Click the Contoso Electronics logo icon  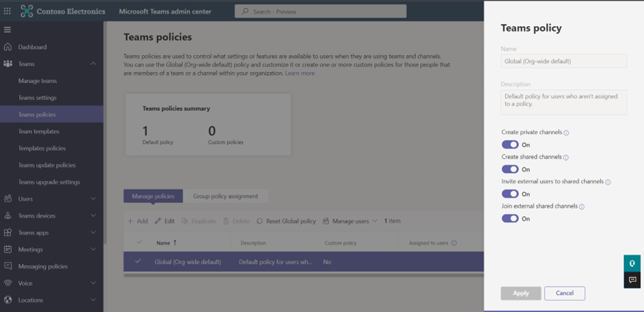tap(27, 12)
